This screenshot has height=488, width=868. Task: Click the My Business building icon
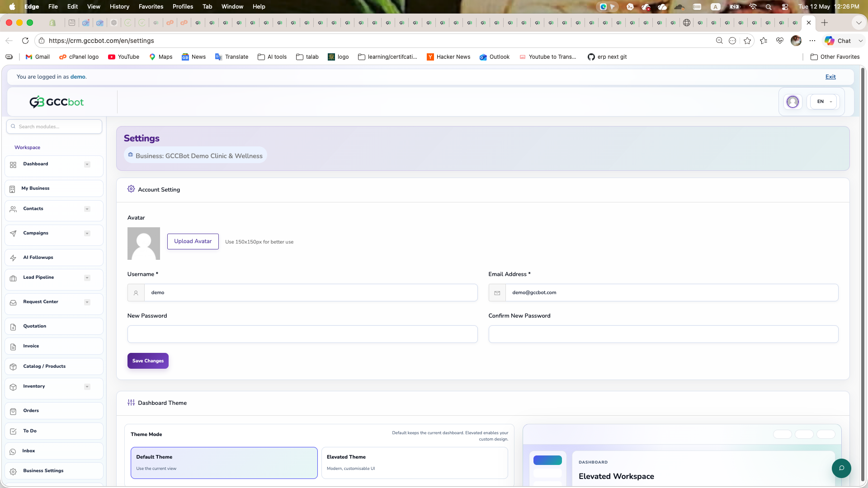coord(12,189)
